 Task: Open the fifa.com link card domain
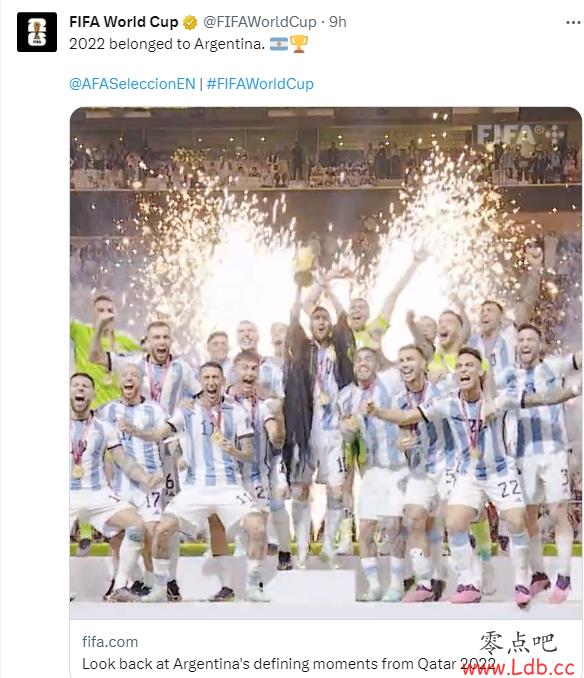110,642
